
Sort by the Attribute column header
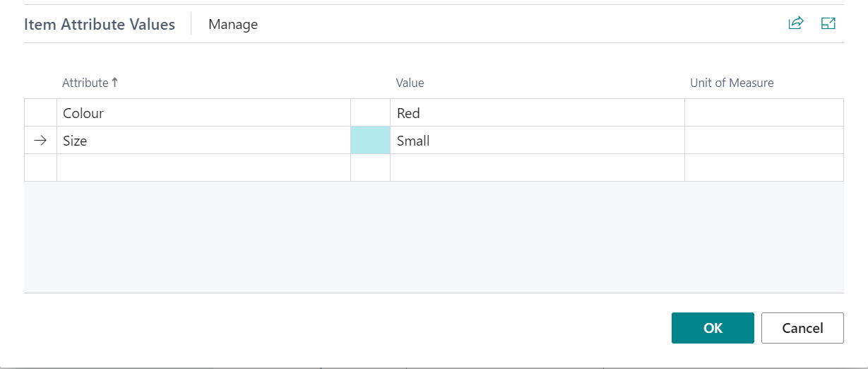click(85, 83)
